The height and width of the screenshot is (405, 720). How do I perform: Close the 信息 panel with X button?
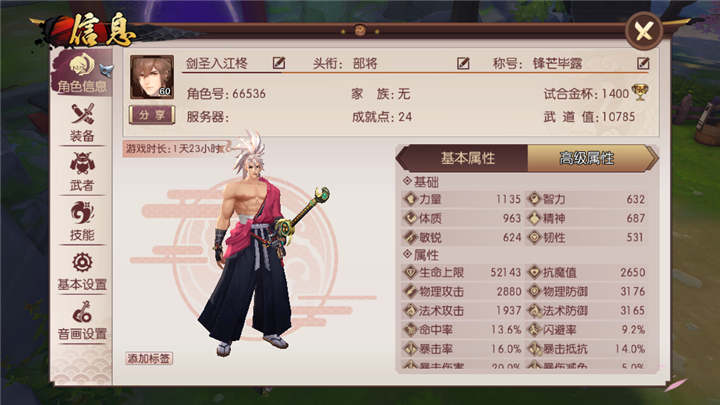[644, 31]
